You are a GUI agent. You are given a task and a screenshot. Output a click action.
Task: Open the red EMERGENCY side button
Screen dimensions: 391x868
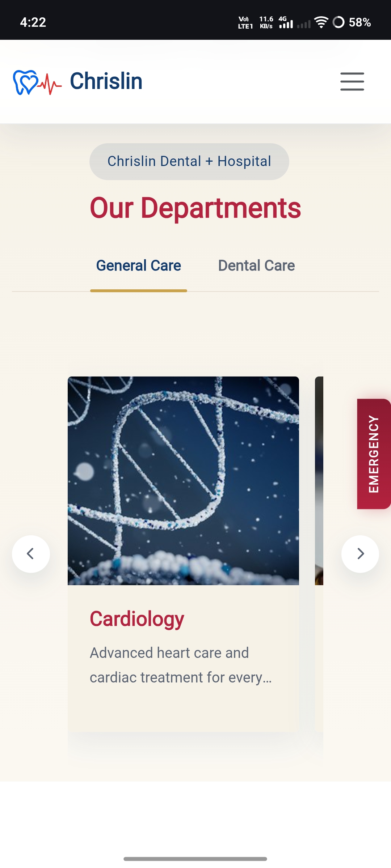pos(374,454)
